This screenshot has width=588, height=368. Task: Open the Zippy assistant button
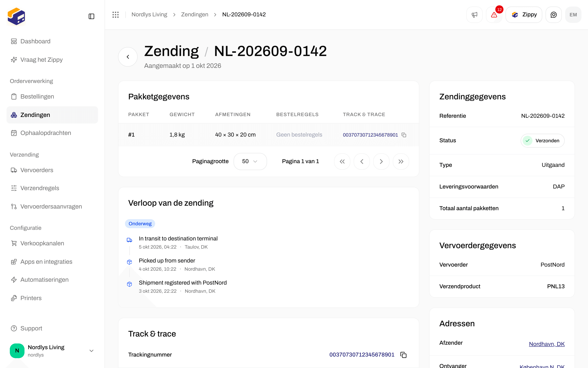524,15
